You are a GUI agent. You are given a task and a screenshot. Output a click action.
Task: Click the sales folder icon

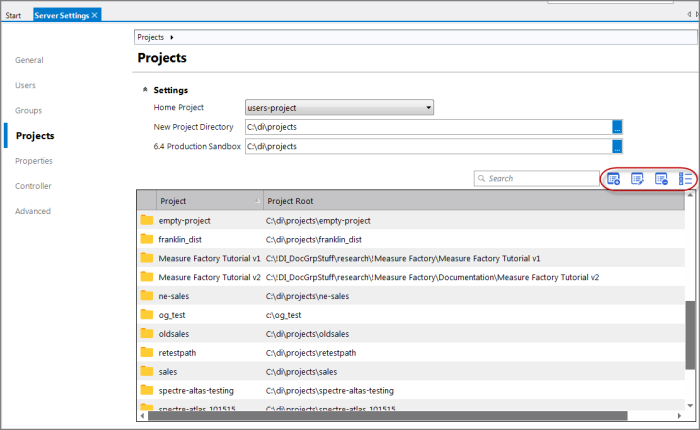[146, 371]
